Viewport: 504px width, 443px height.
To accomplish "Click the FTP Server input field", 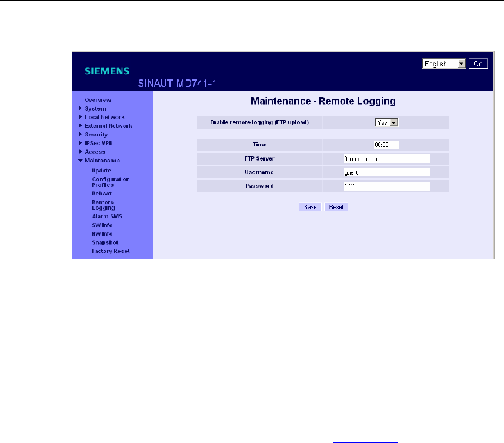I will click(387, 159).
